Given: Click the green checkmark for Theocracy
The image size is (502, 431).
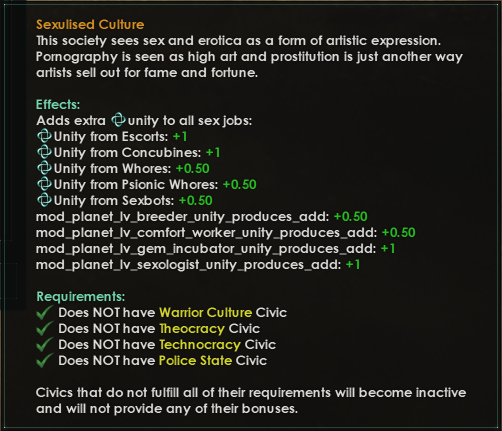Looking at the screenshot, I should coord(44,328).
